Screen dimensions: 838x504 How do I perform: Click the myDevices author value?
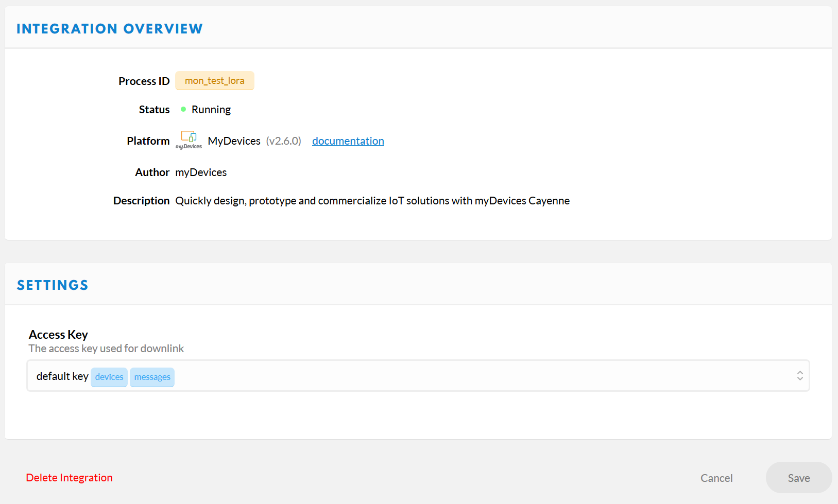point(201,172)
